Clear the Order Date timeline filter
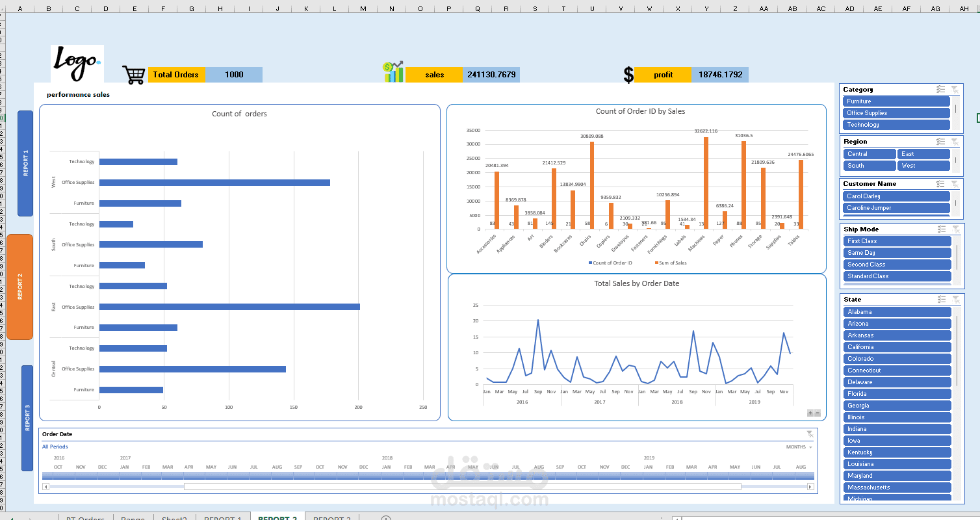The image size is (980, 520). [x=810, y=434]
